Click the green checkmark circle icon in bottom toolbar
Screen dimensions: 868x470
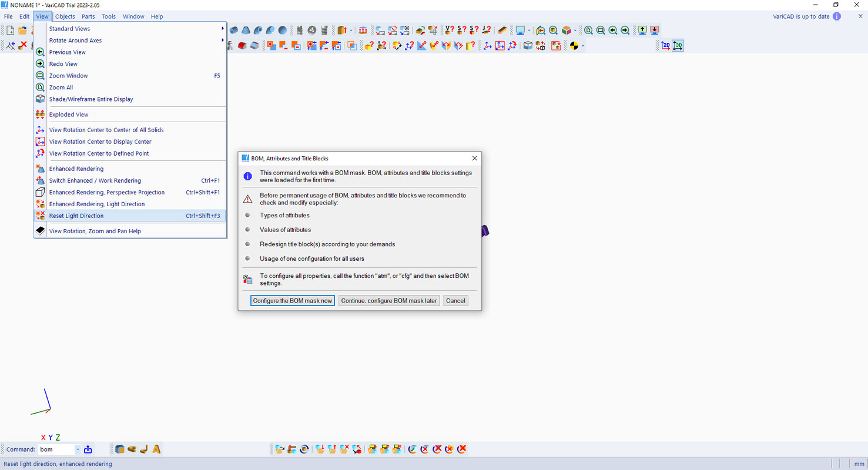412,449
